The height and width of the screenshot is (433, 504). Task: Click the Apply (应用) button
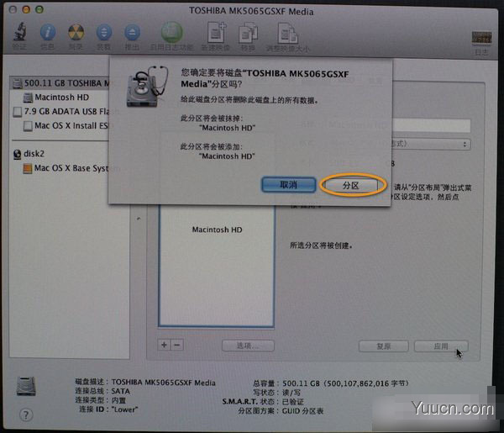pyautogui.click(x=441, y=346)
